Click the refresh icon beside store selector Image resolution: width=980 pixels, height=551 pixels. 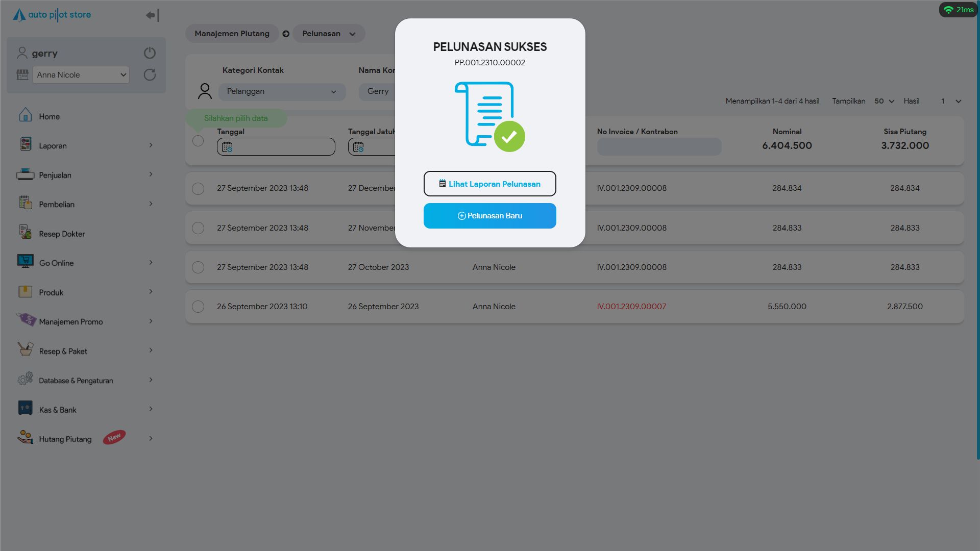(150, 75)
